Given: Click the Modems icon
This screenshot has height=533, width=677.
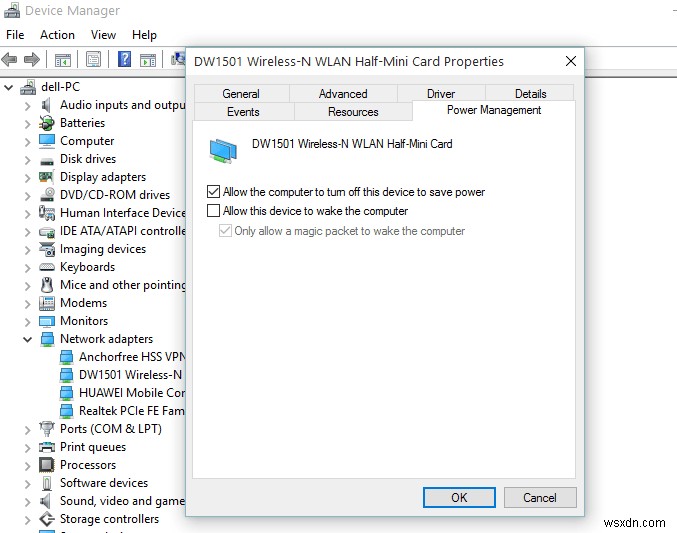Looking at the screenshot, I should [47, 303].
